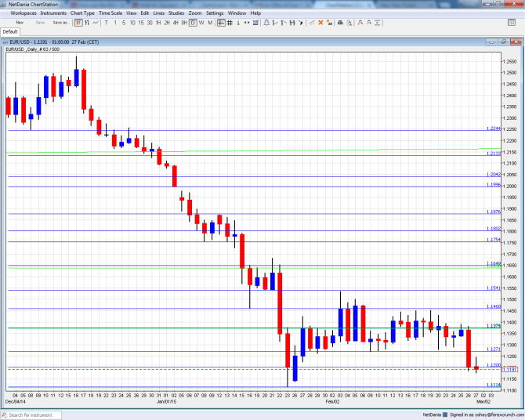Select the daily (D) time scale

click(x=193, y=23)
